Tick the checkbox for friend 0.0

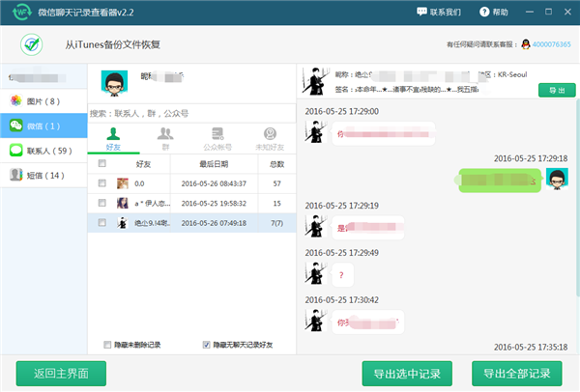point(102,182)
